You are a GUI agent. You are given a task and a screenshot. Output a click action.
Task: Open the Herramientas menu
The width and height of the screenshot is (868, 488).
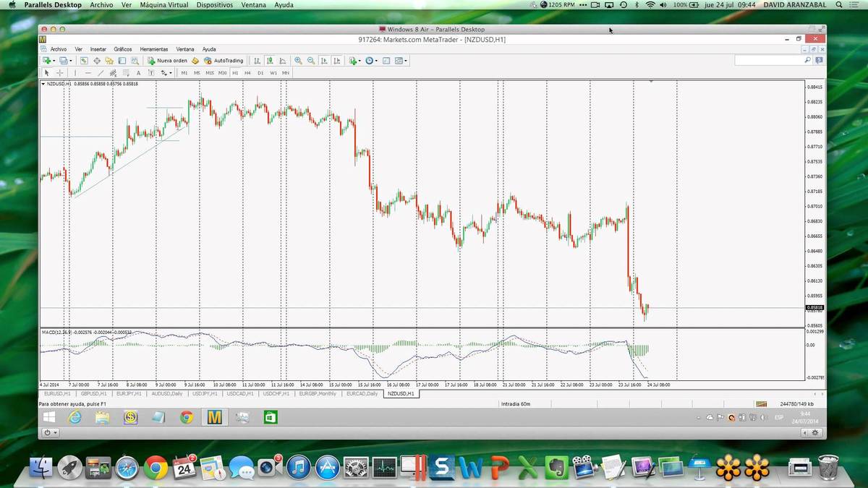coord(154,49)
